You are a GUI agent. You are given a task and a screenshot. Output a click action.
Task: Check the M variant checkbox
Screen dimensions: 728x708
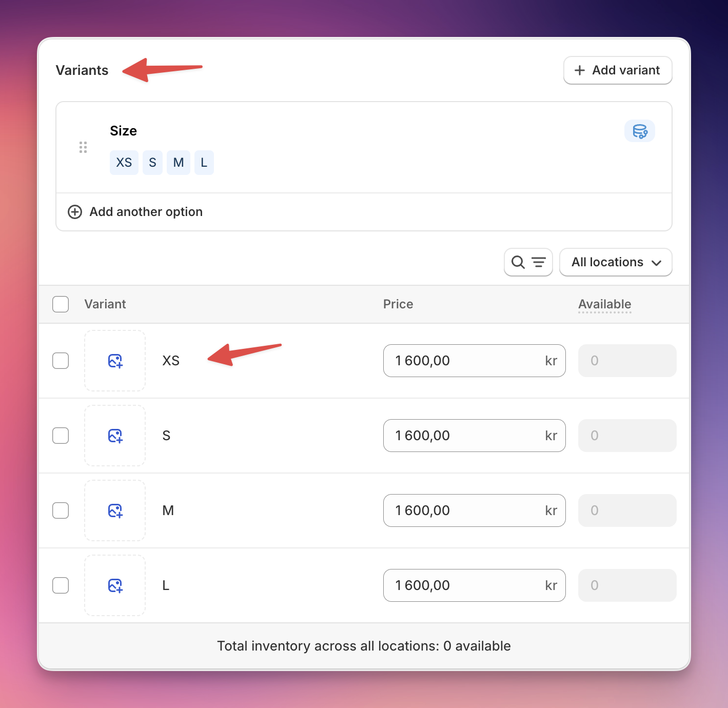(61, 510)
